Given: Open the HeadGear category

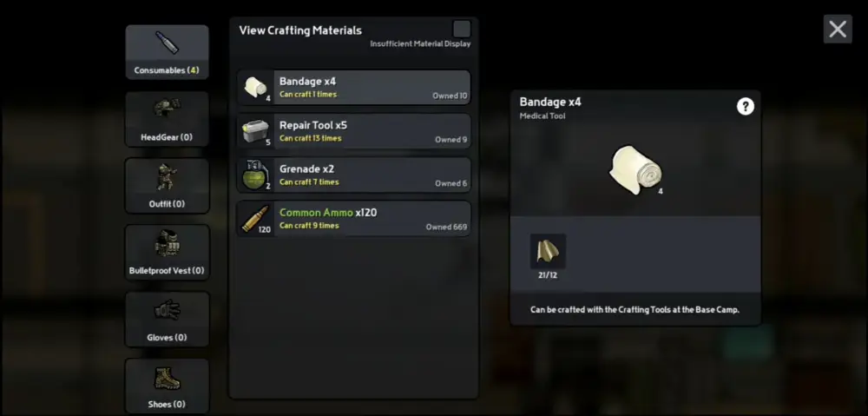Looking at the screenshot, I should pyautogui.click(x=168, y=119).
